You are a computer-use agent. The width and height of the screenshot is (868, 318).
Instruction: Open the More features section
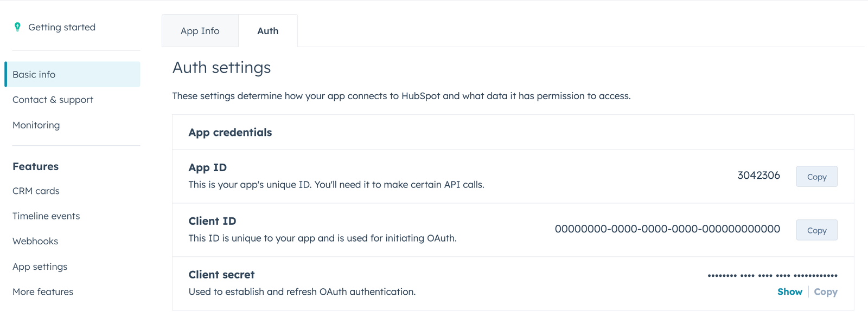[42, 291]
